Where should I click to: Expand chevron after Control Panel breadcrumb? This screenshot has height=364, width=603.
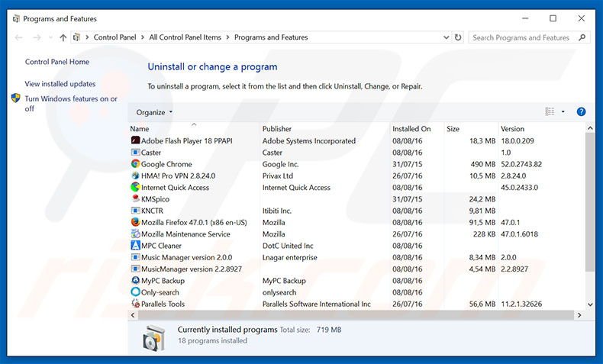point(143,37)
